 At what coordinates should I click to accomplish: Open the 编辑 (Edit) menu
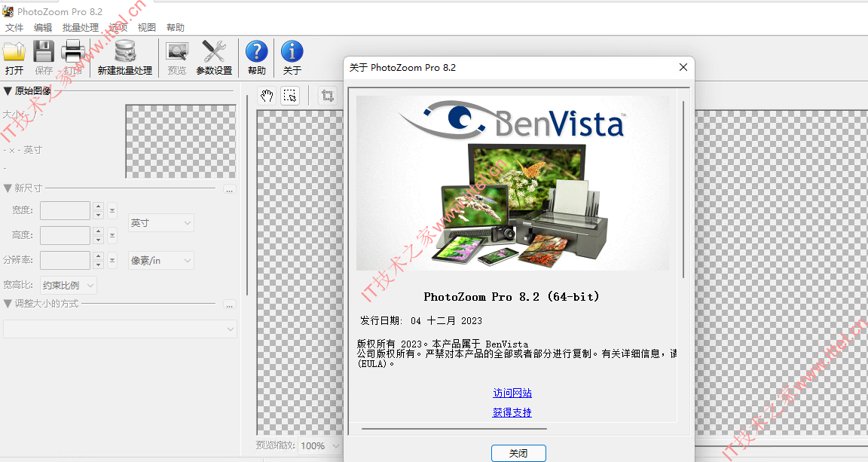[x=43, y=28]
